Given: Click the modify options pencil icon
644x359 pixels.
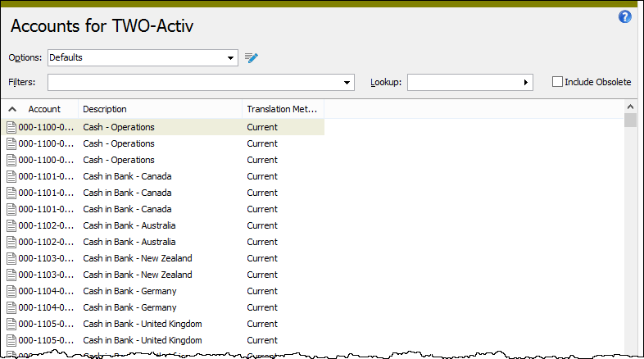Looking at the screenshot, I should tap(252, 57).
